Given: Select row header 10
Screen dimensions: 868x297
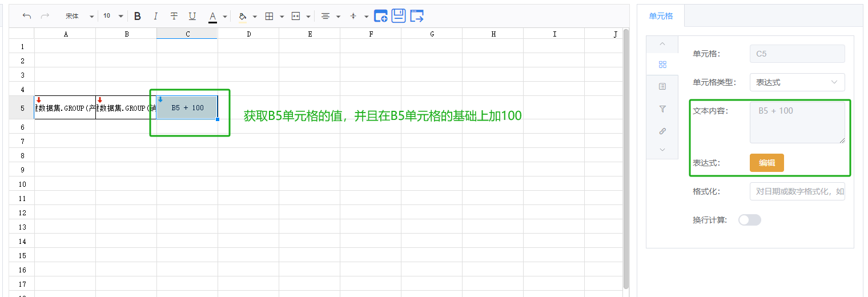Looking at the screenshot, I should click(22, 184).
